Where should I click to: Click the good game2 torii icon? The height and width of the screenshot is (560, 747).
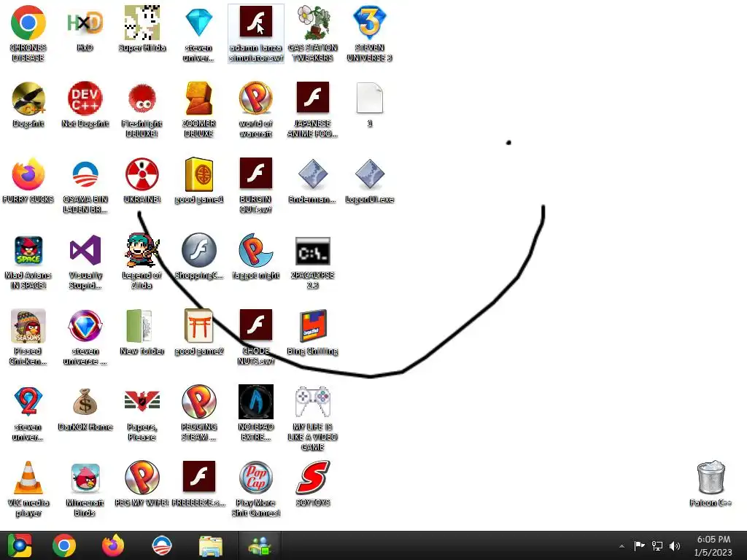198,326
